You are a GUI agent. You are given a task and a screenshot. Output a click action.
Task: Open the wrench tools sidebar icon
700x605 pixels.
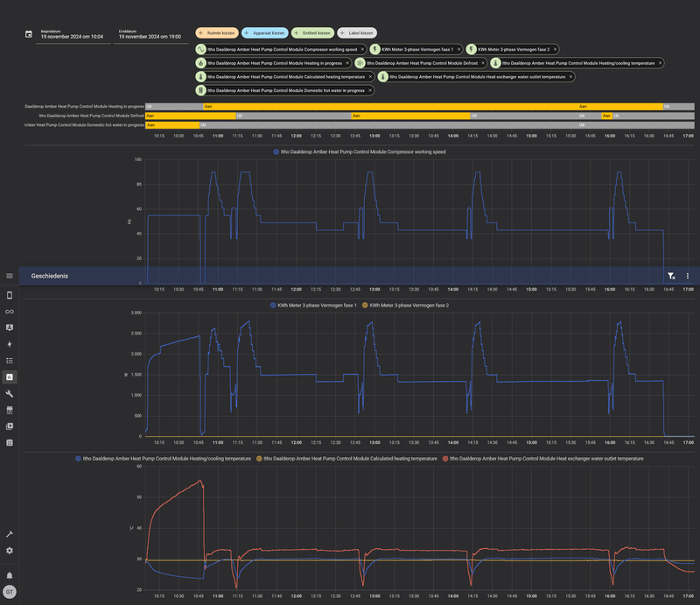point(10,394)
